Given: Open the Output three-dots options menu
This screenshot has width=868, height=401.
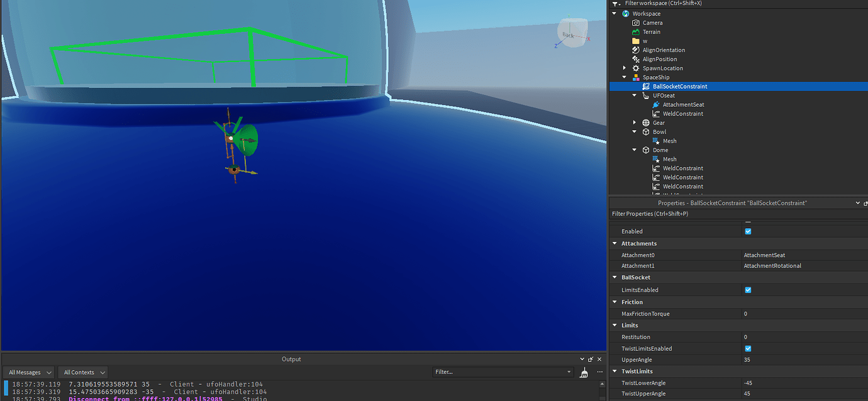Looking at the screenshot, I should [x=599, y=372].
